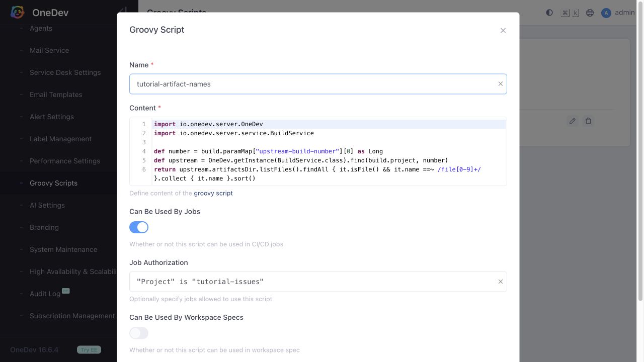
Task: Click the 'Job Authorization' label
Action: pos(158,262)
